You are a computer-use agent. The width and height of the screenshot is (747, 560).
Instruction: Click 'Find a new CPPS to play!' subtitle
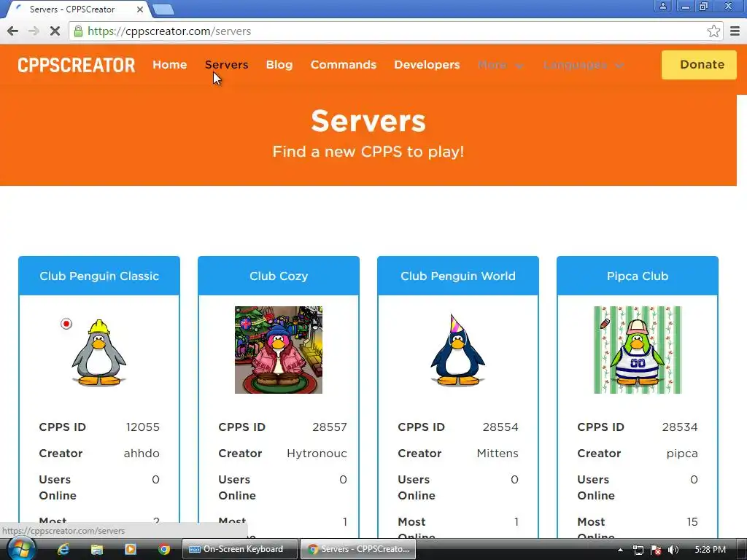coord(368,152)
